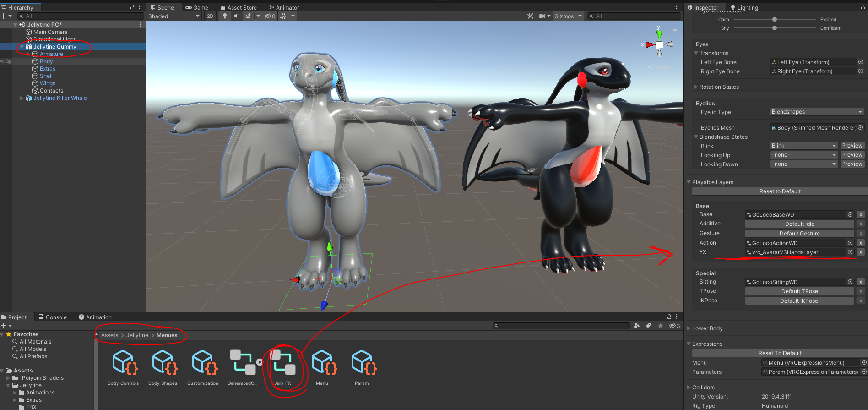Screen dimensions: 868x410
Task: Switch to the Game tab
Action: click(x=197, y=7)
